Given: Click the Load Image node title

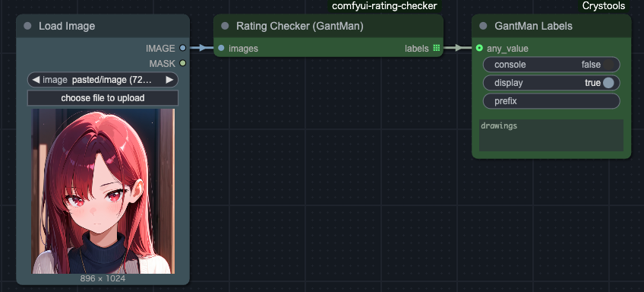Looking at the screenshot, I should pyautogui.click(x=67, y=26).
